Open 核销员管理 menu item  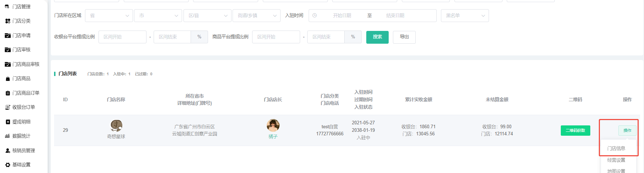point(23,151)
